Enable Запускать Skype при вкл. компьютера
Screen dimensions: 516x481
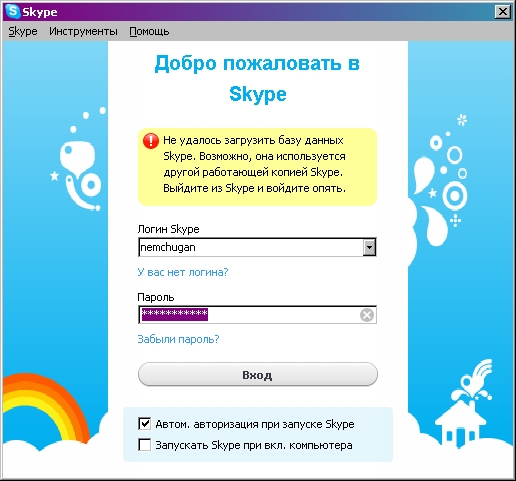click(x=144, y=445)
